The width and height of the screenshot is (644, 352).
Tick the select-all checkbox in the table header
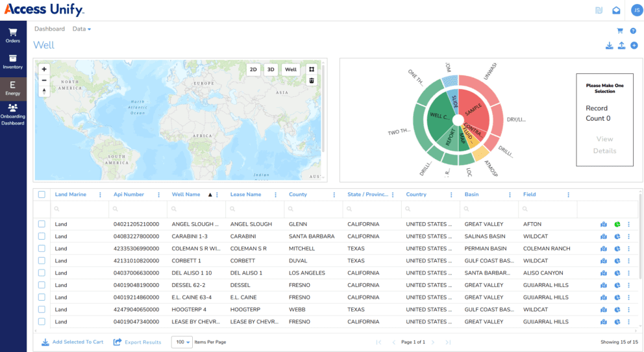[42, 194]
